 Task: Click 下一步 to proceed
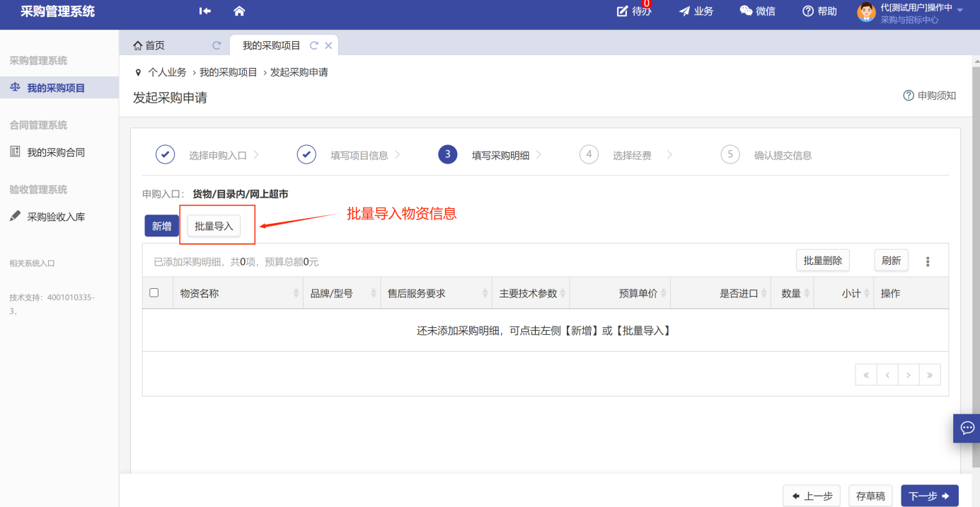[929, 496]
